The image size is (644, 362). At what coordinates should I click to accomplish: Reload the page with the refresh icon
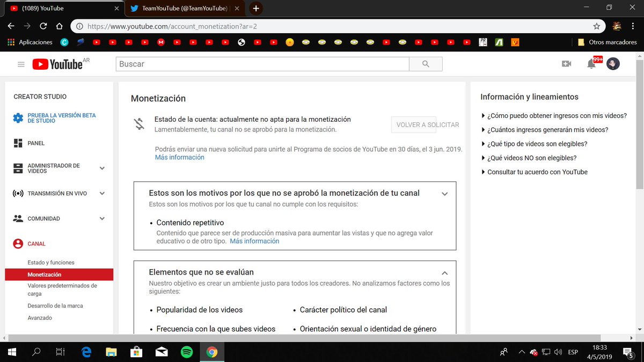[x=43, y=26]
